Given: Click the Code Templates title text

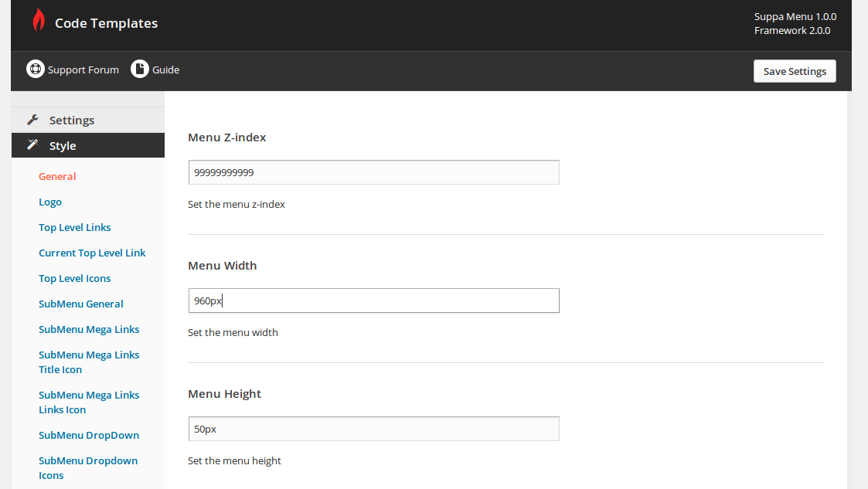Looking at the screenshot, I should pyautogui.click(x=107, y=23).
